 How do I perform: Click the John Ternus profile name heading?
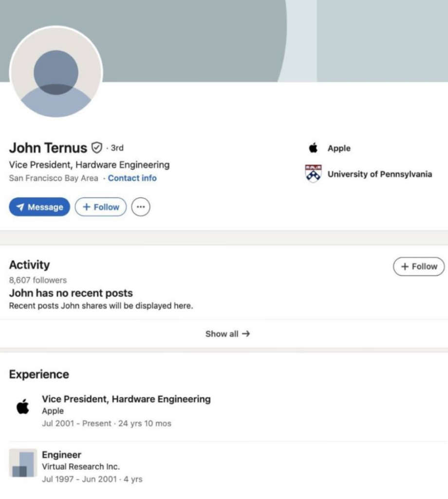[x=48, y=147]
